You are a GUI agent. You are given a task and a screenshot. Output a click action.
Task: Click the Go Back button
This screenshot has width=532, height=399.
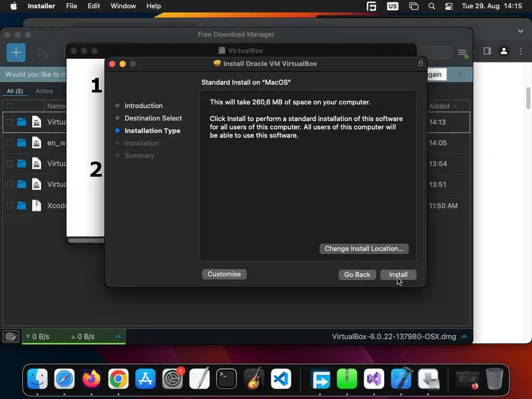pos(357,274)
